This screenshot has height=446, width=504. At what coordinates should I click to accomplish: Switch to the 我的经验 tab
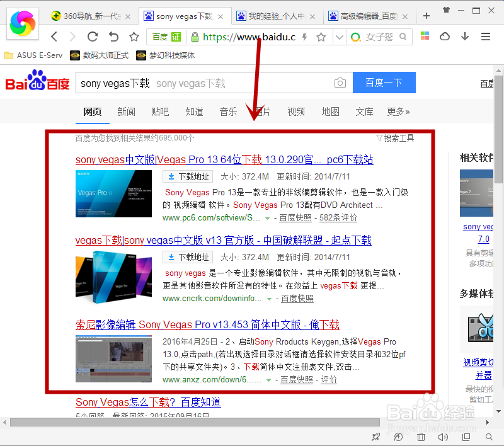tap(277, 16)
